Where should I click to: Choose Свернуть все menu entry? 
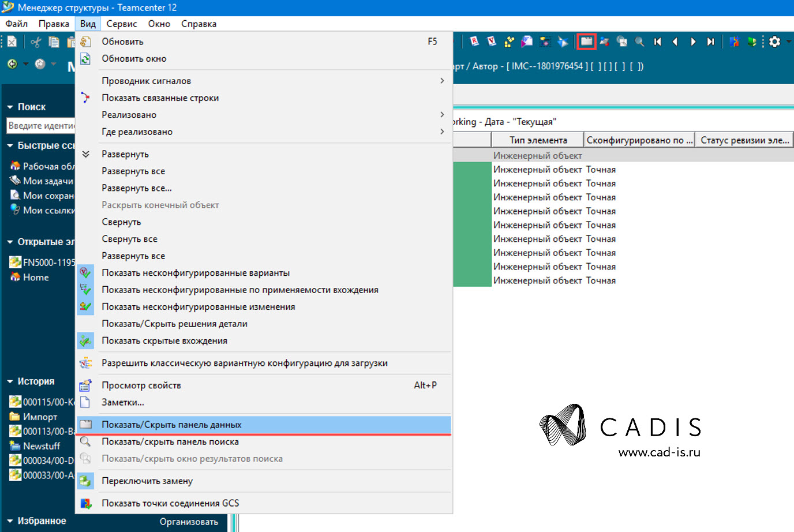[x=263, y=239]
